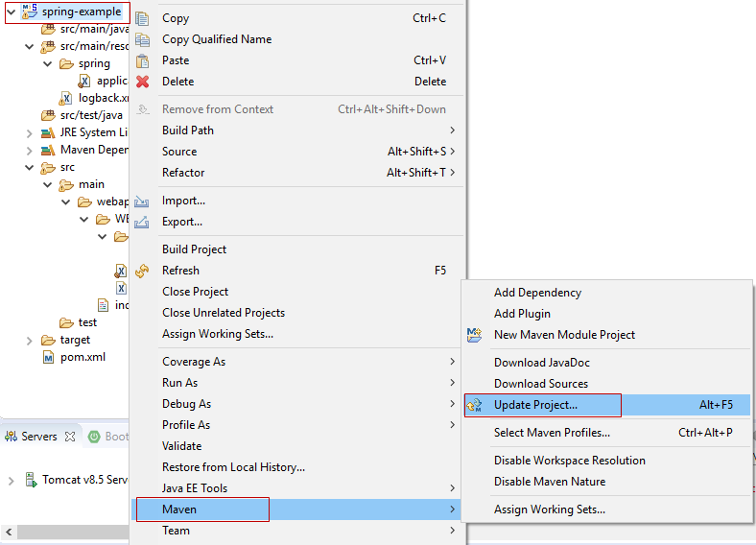
Task: Select Close Project entry
Action: coord(296,292)
